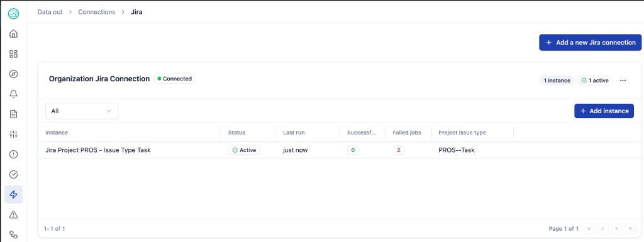Open the three-dot menu for Jira connection
This screenshot has height=242, width=644.
(x=623, y=80)
